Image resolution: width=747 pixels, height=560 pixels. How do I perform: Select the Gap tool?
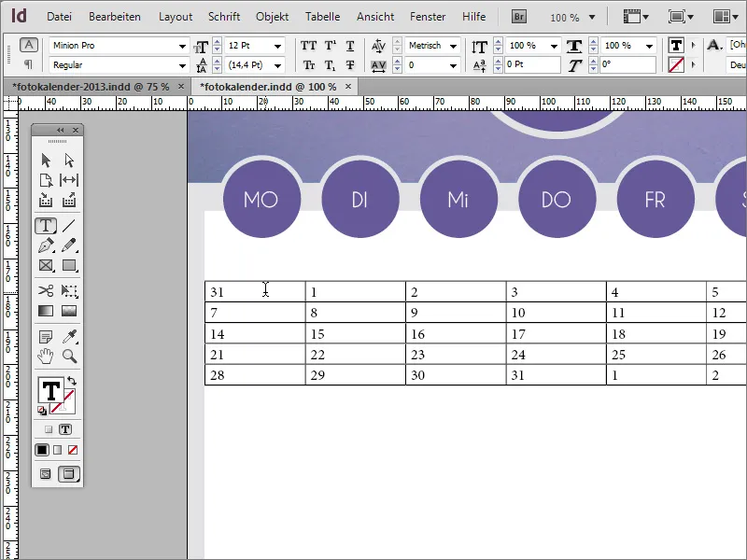click(x=69, y=180)
